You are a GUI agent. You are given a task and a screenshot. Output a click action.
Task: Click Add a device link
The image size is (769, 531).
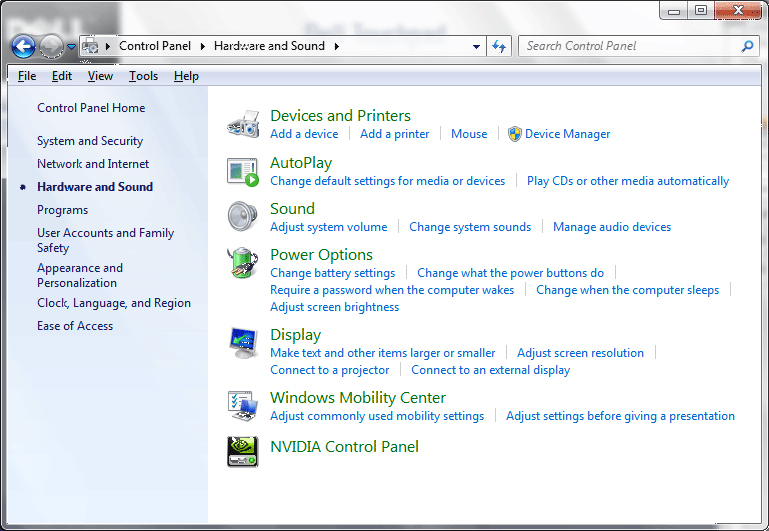304,134
